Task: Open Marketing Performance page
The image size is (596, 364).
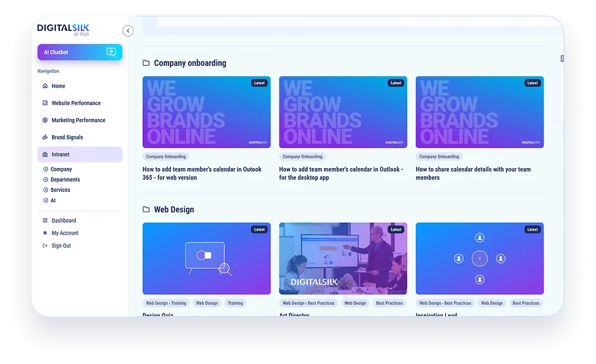Action: (80, 120)
